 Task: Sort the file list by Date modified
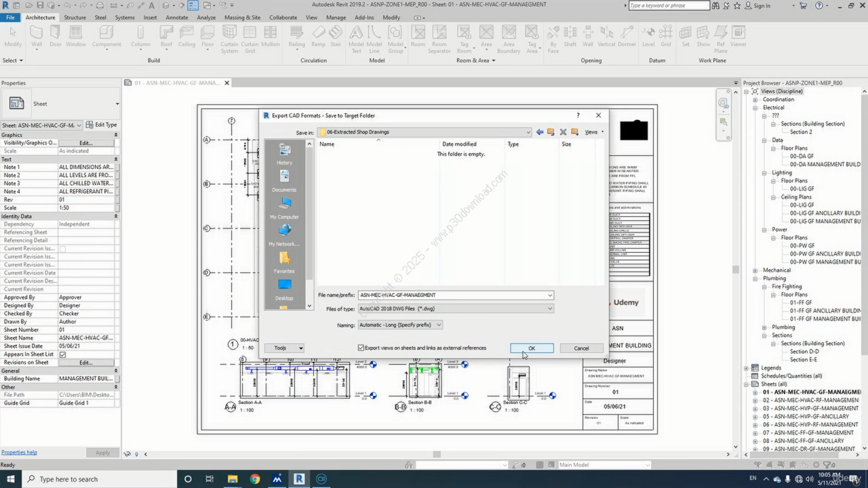tap(459, 144)
